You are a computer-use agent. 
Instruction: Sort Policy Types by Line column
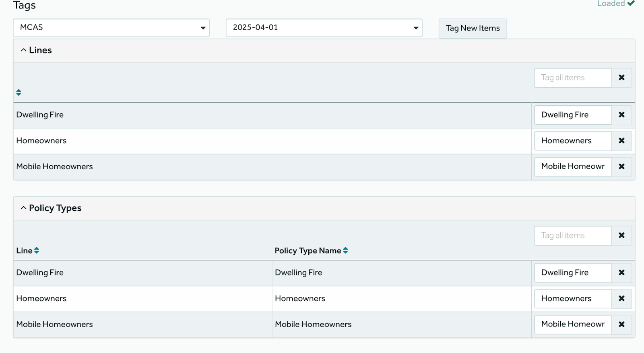[x=37, y=250]
